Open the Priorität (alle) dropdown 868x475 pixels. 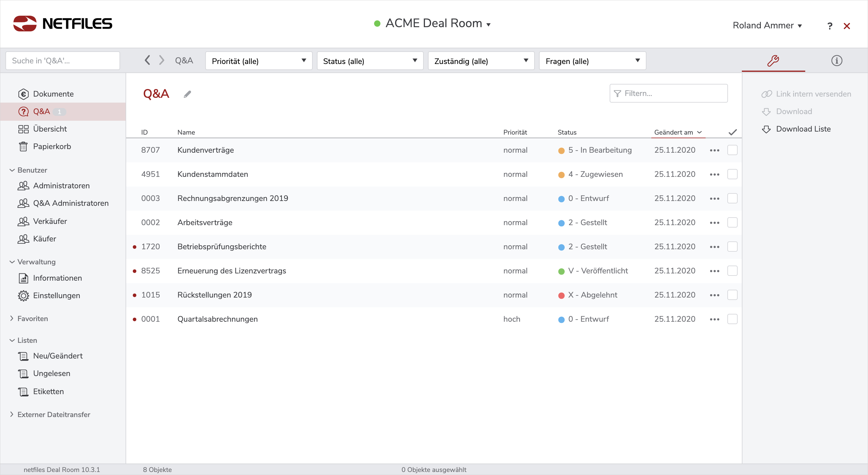click(258, 61)
